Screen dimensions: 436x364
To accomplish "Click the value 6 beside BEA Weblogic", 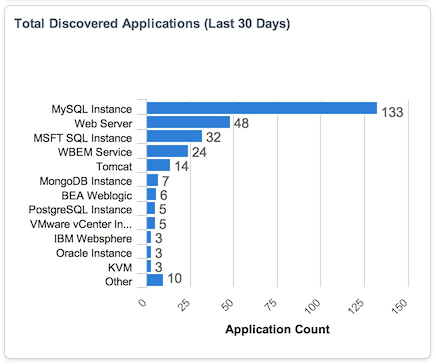I will click(163, 195).
